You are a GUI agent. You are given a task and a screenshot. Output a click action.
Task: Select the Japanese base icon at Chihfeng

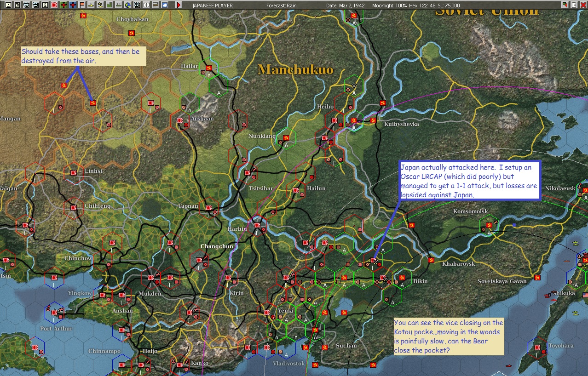(x=73, y=208)
